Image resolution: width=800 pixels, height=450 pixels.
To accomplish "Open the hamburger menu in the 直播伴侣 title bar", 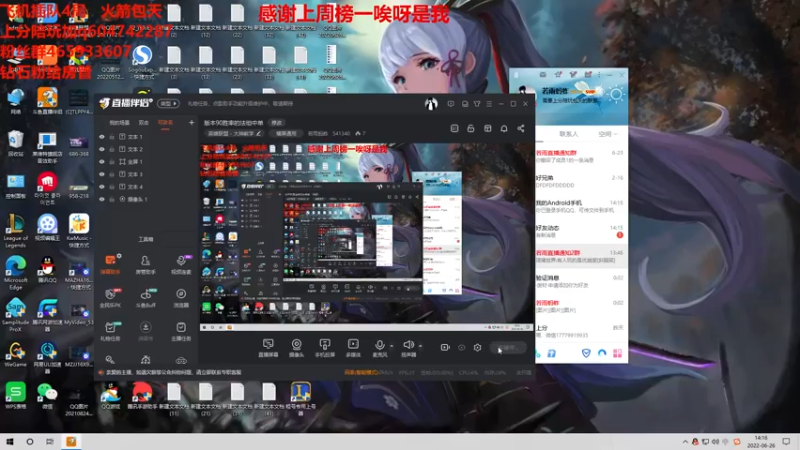I will click(489, 104).
